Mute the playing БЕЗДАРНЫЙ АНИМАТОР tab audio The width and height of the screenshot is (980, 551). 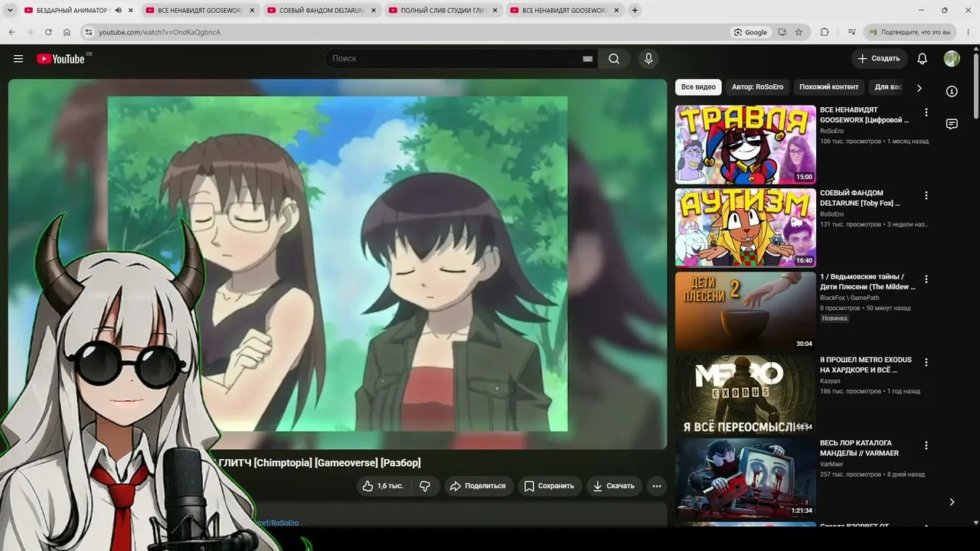pyautogui.click(x=119, y=11)
